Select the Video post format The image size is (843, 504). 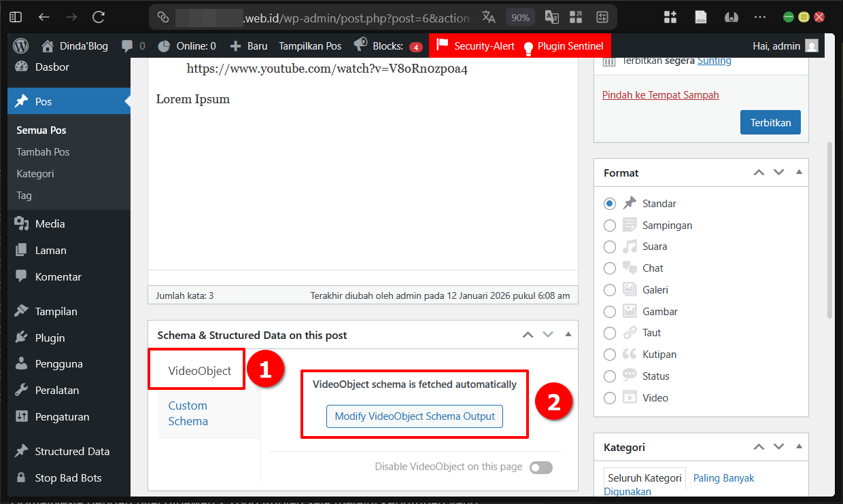(x=610, y=397)
